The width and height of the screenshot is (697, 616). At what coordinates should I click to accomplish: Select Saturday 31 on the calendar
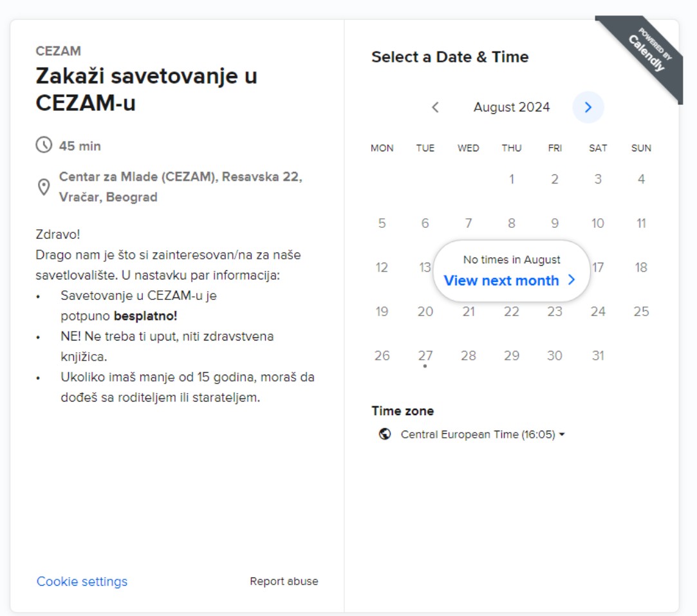(598, 355)
